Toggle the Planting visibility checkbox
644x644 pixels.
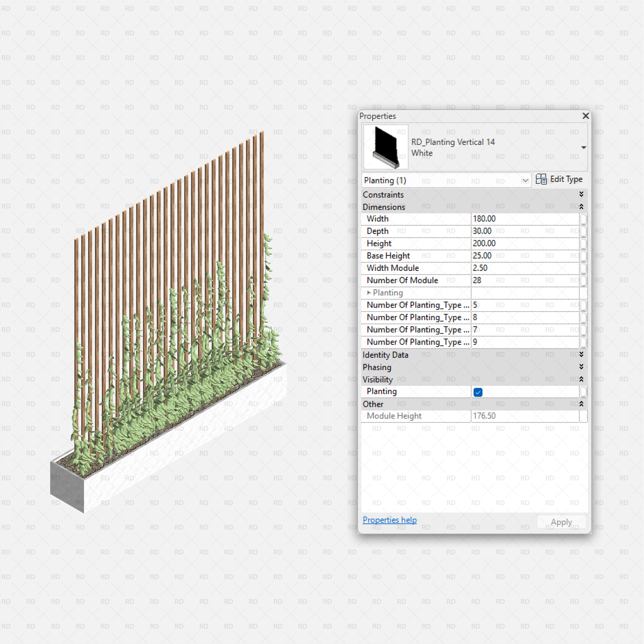coord(478,392)
